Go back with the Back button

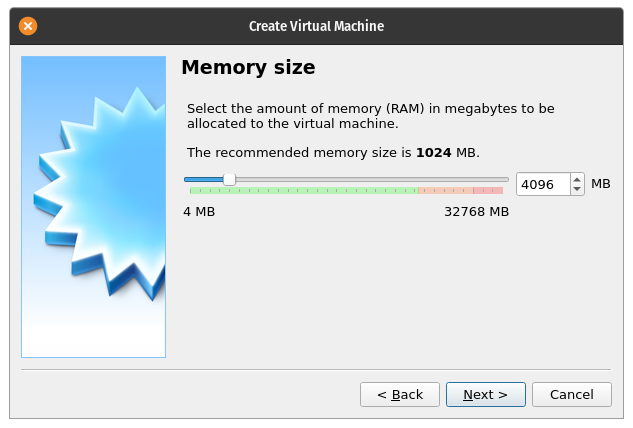(x=400, y=394)
